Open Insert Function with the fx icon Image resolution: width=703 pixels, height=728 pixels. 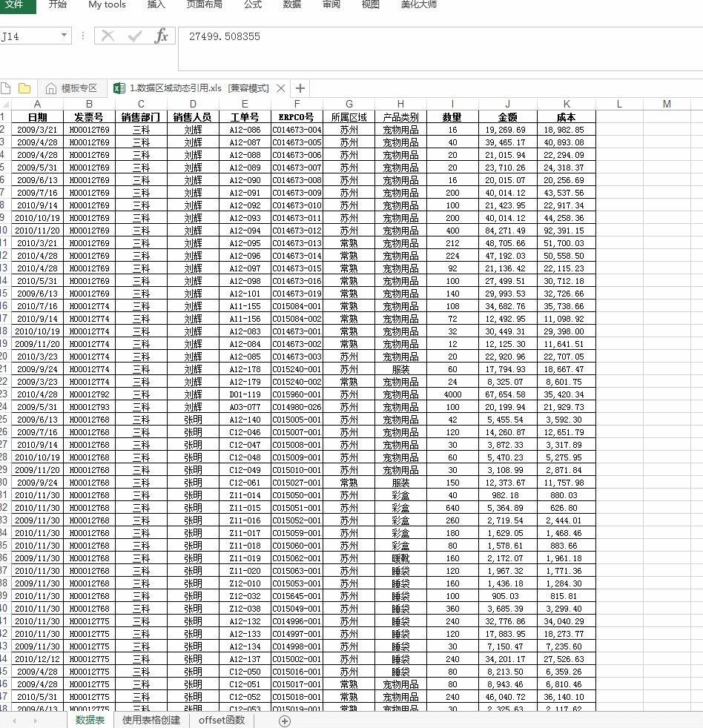[x=161, y=36]
